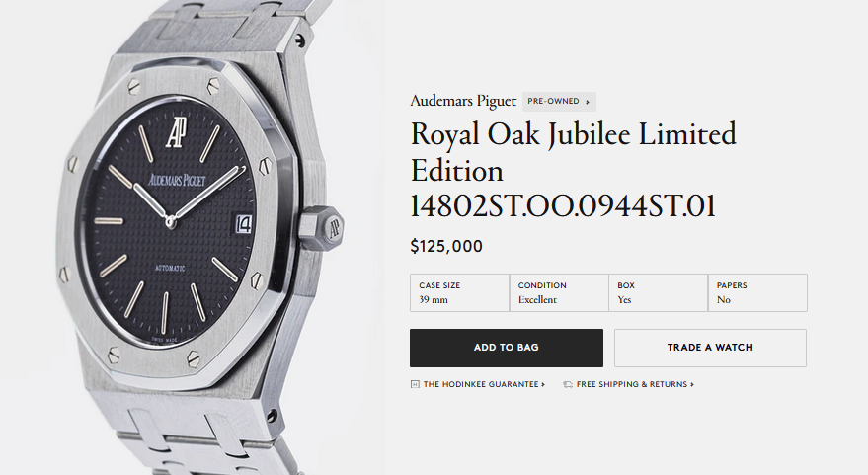
Task: Click the Pre-Owned badge arrow
Action: tap(588, 102)
